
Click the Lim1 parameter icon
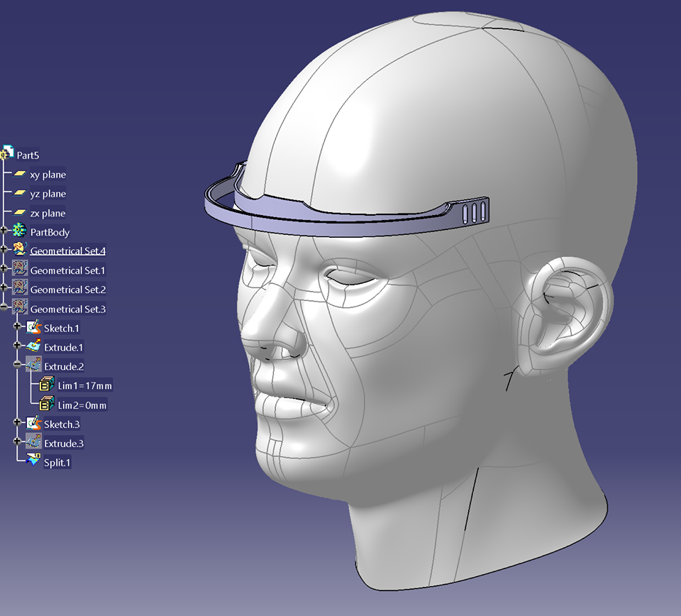click(x=47, y=385)
